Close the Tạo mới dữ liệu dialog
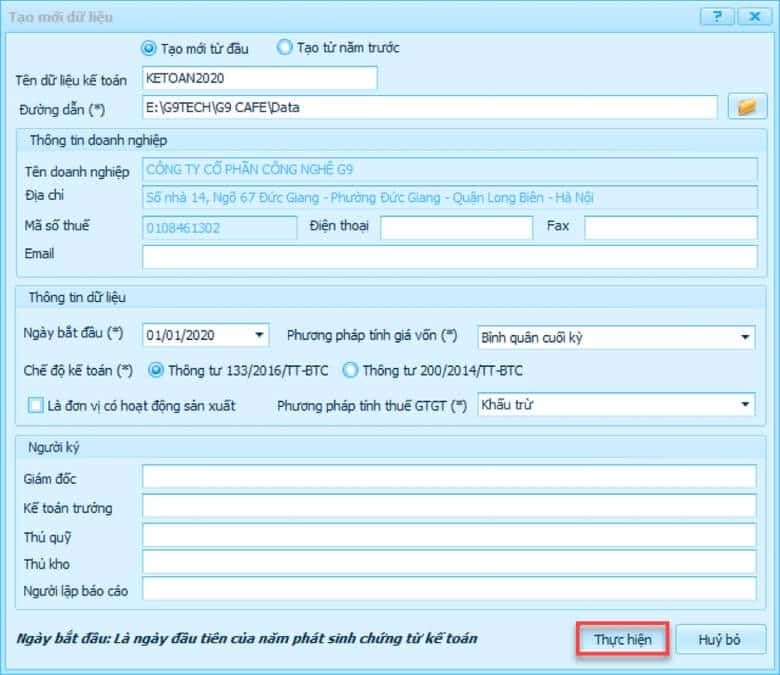 tap(754, 16)
